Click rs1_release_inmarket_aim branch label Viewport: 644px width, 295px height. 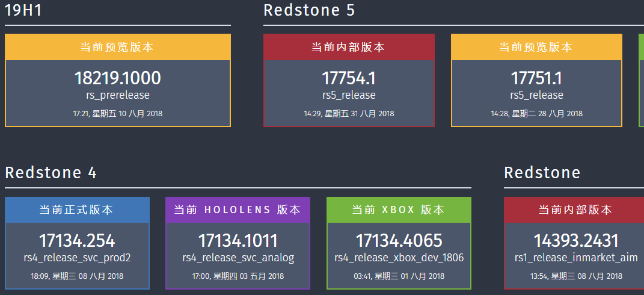[576, 258]
